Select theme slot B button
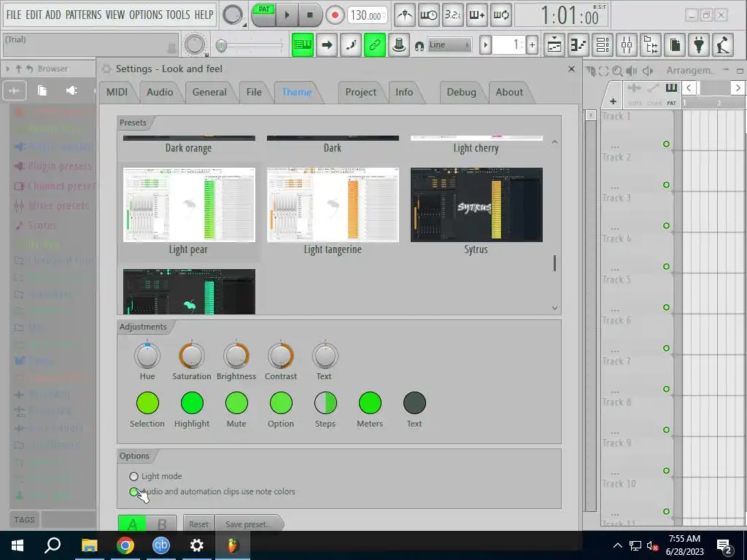The height and width of the screenshot is (560, 747). pyautogui.click(x=161, y=524)
